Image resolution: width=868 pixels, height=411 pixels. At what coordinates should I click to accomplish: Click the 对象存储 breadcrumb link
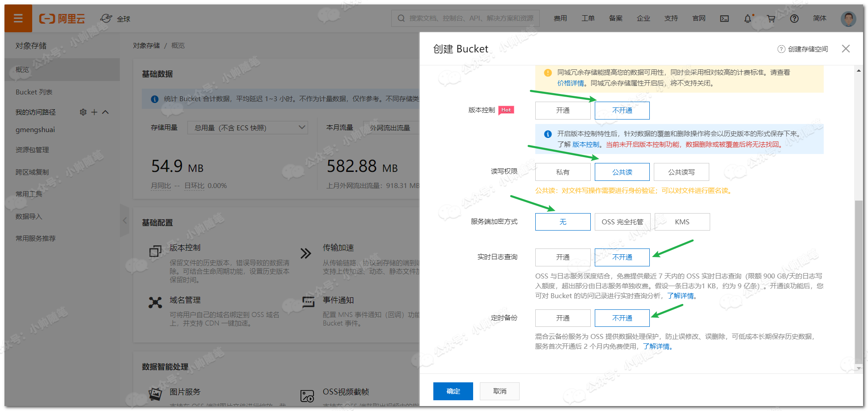point(146,46)
